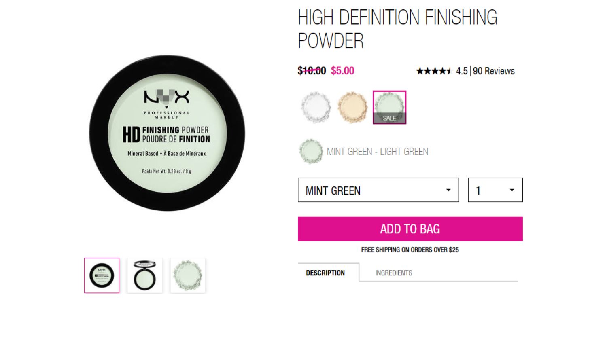Click the quantity dropdown arrow
Viewport: 607px width, 364px height.
(x=512, y=190)
